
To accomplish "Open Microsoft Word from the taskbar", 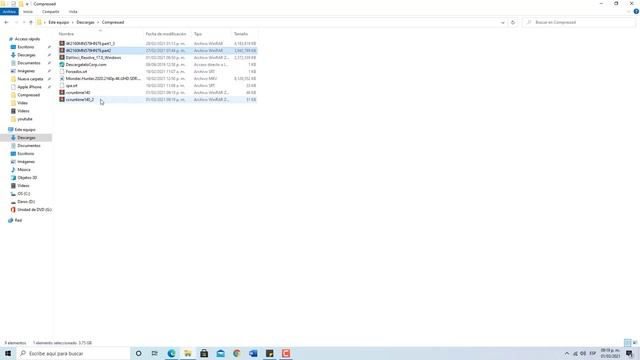I will coord(253,353).
